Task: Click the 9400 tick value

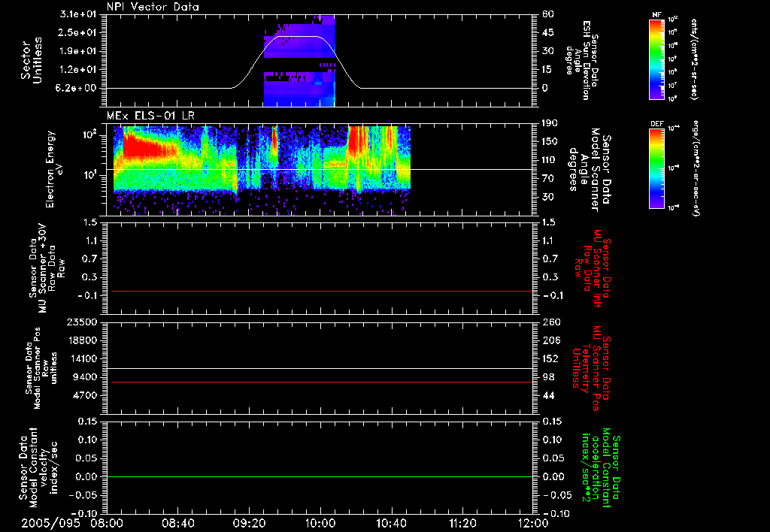Action: pyautogui.click(x=86, y=377)
